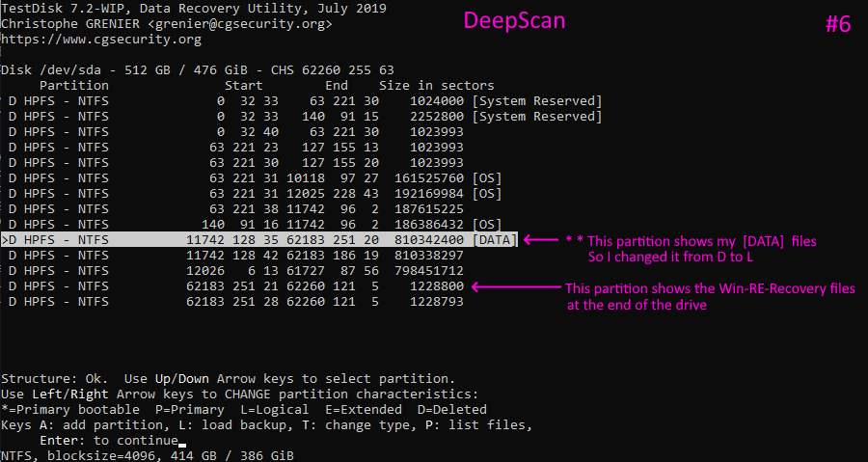Click the '*=Primary bootable' legend entry
The height and width of the screenshot is (462, 868).
pyautogui.click(x=70, y=410)
